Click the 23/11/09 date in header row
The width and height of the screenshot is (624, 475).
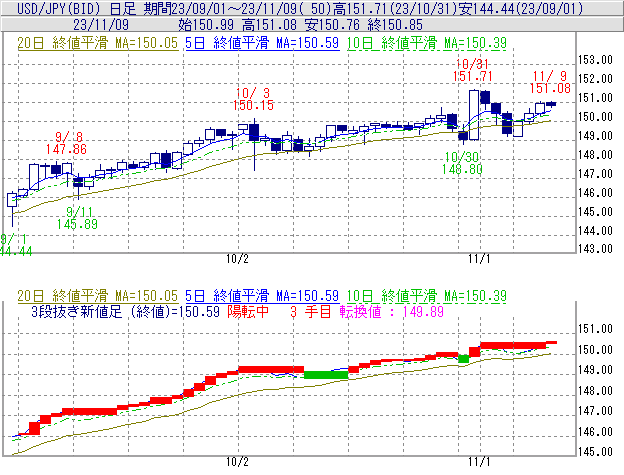tap(101, 25)
